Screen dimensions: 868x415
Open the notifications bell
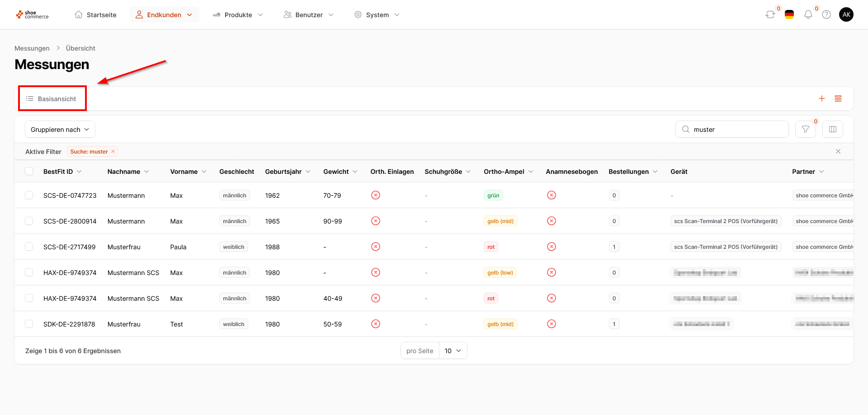tap(808, 14)
